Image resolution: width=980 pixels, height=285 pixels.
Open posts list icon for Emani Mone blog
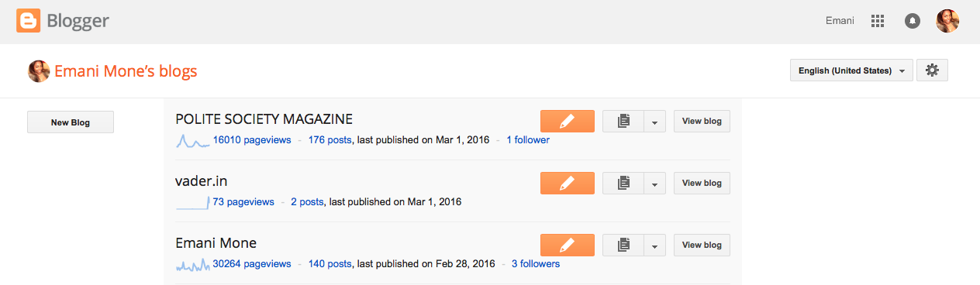(623, 246)
